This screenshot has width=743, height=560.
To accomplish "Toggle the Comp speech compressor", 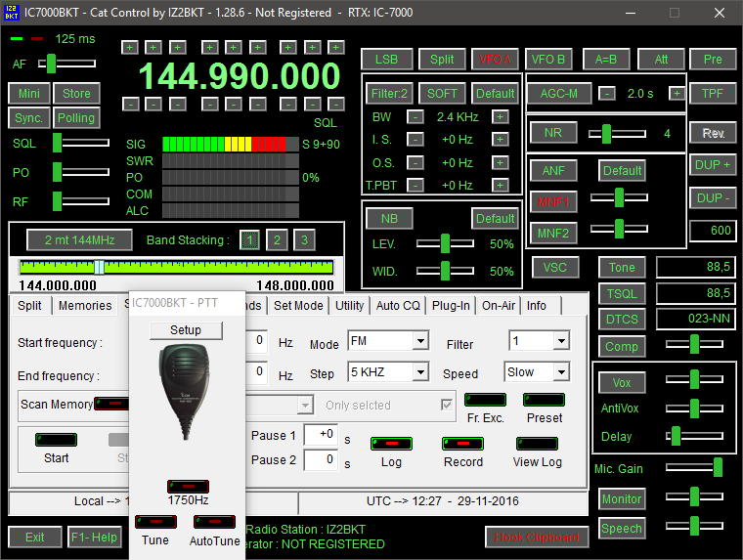I will (x=622, y=347).
